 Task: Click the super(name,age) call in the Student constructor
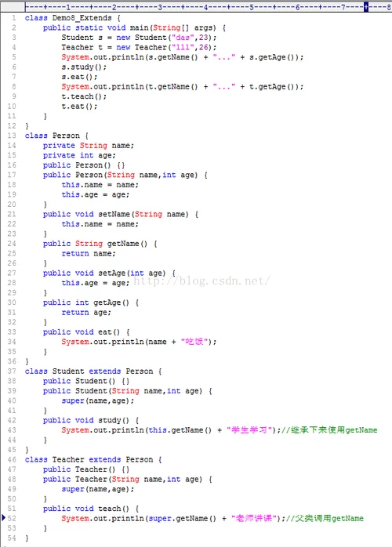tap(98, 400)
